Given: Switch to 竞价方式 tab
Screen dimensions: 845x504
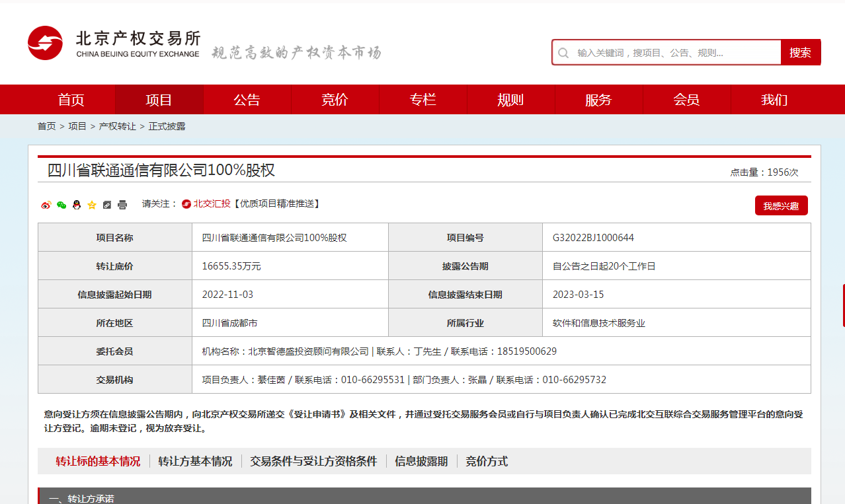Looking at the screenshot, I should click(x=487, y=461).
